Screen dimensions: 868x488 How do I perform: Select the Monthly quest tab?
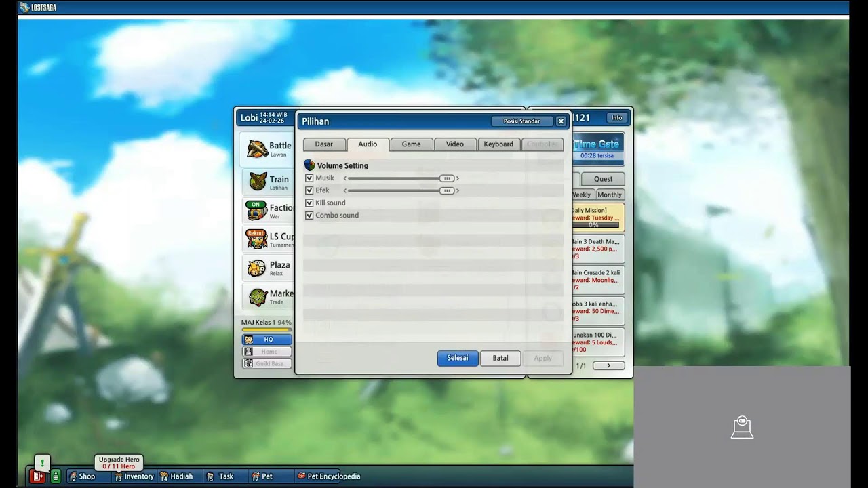pyautogui.click(x=610, y=195)
